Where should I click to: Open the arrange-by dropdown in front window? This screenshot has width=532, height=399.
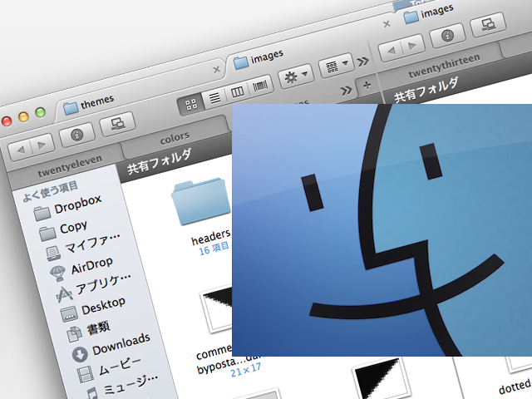335,65
